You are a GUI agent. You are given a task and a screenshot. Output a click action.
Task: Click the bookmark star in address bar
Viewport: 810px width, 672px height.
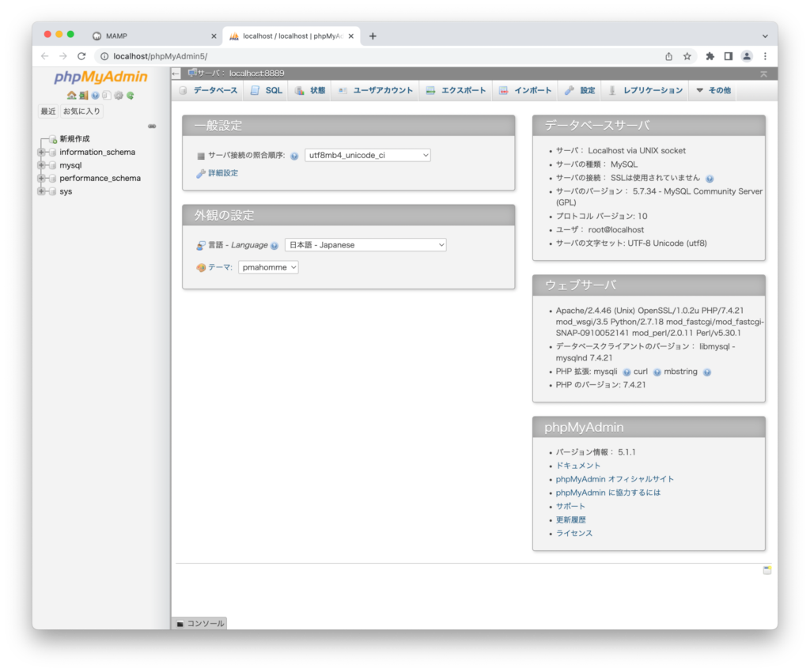click(687, 56)
